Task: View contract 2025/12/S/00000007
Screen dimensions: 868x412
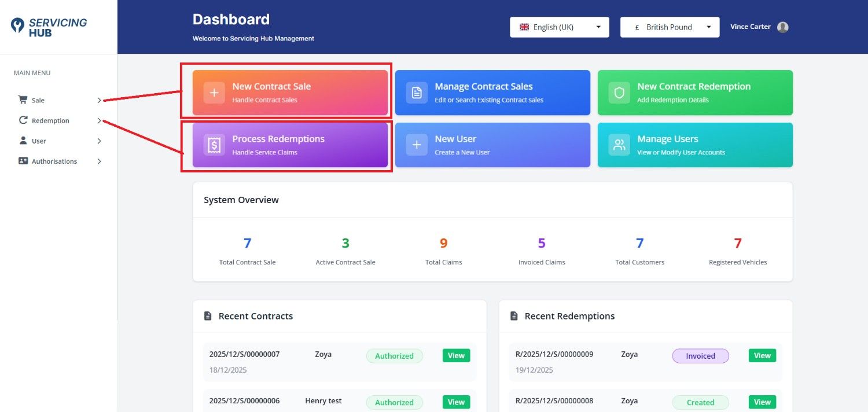Action: click(456, 355)
